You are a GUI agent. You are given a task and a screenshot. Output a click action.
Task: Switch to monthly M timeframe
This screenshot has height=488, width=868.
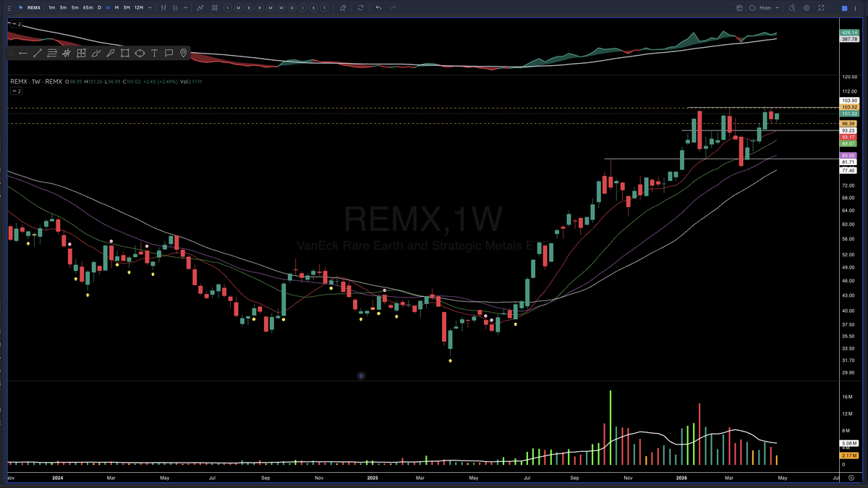pos(116,7)
